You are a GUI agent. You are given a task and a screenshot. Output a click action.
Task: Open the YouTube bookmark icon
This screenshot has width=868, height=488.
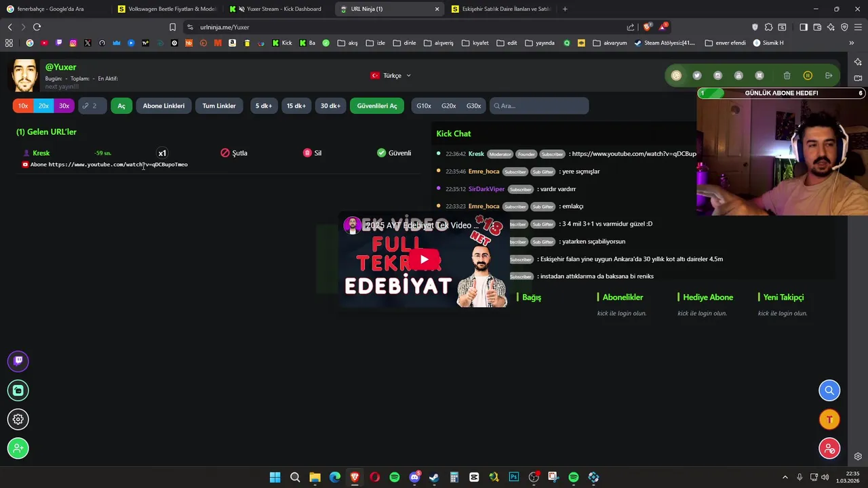[44, 43]
